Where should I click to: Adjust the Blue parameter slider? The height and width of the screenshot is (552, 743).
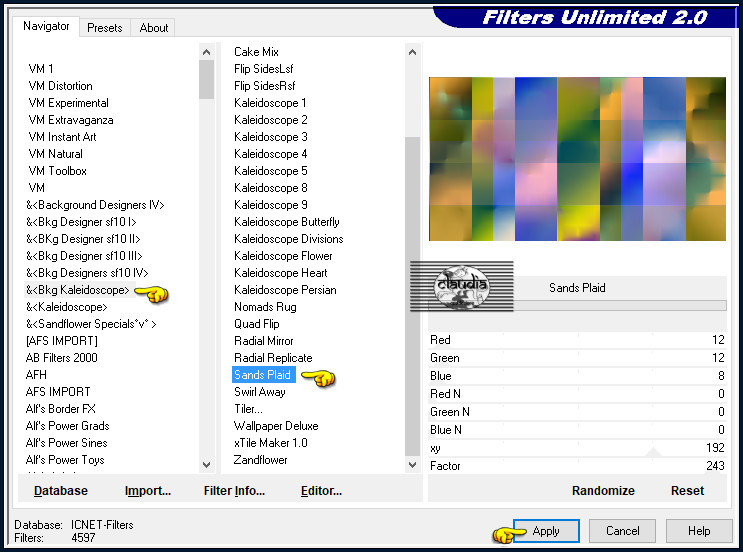click(577, 376)
